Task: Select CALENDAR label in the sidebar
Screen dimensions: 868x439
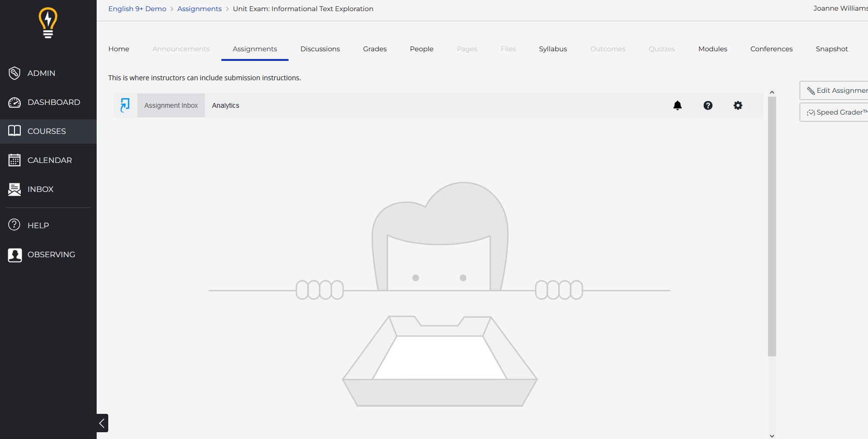Action: (x=50, y=160)
